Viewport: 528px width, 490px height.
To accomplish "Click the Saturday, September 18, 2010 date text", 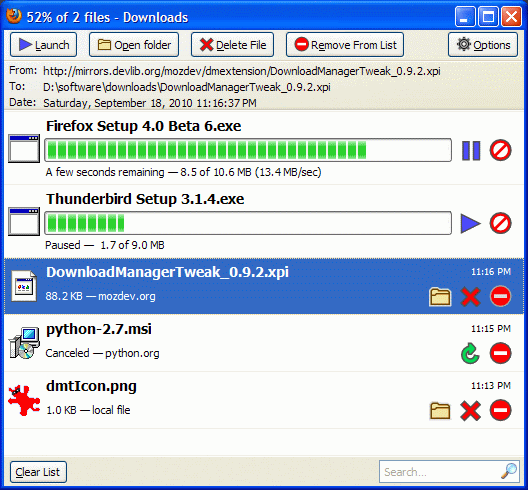I will (150, 103).
